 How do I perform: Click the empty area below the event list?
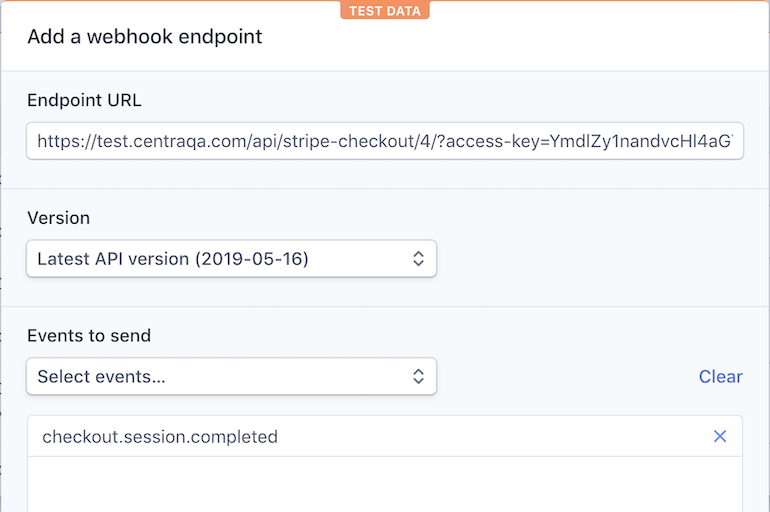[385, 485]
